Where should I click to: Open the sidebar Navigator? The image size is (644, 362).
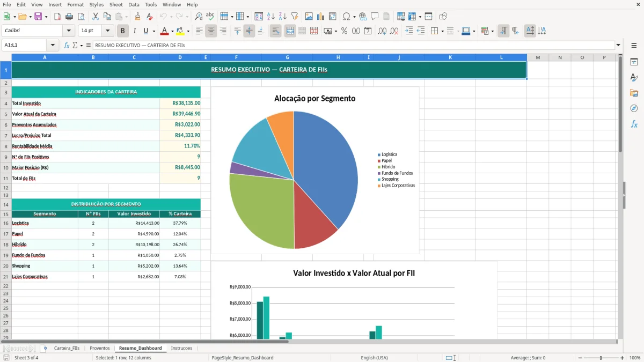634,108
